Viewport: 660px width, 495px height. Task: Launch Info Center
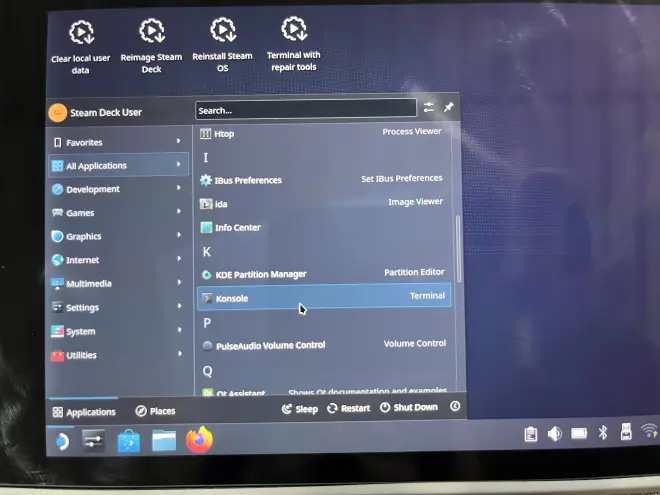323,227
